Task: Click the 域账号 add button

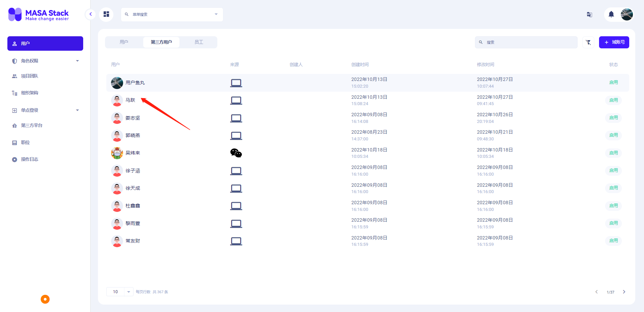Action: click(x=614, y=42)
